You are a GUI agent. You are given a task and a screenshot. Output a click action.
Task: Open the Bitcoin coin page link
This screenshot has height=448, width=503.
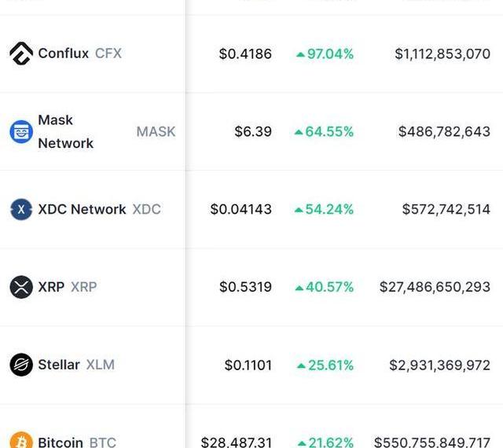pyautogui.click(x=61, y=442)
